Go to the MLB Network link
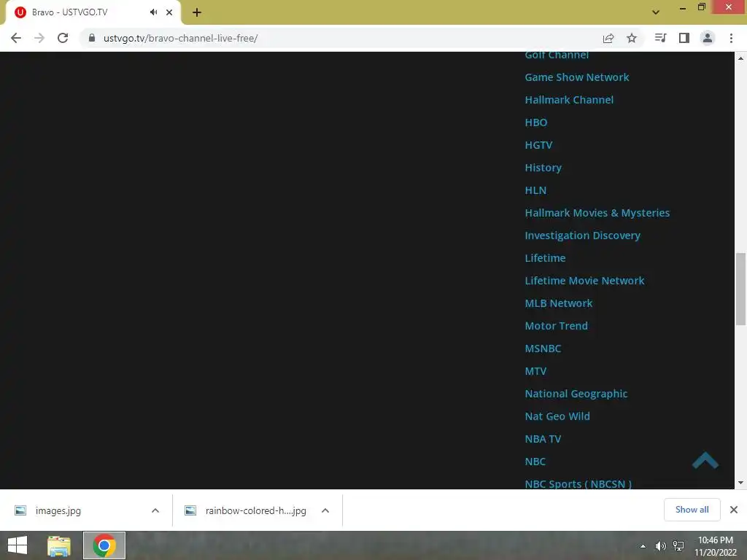This screenshot has width=747, height=560. tap(558, 303)
